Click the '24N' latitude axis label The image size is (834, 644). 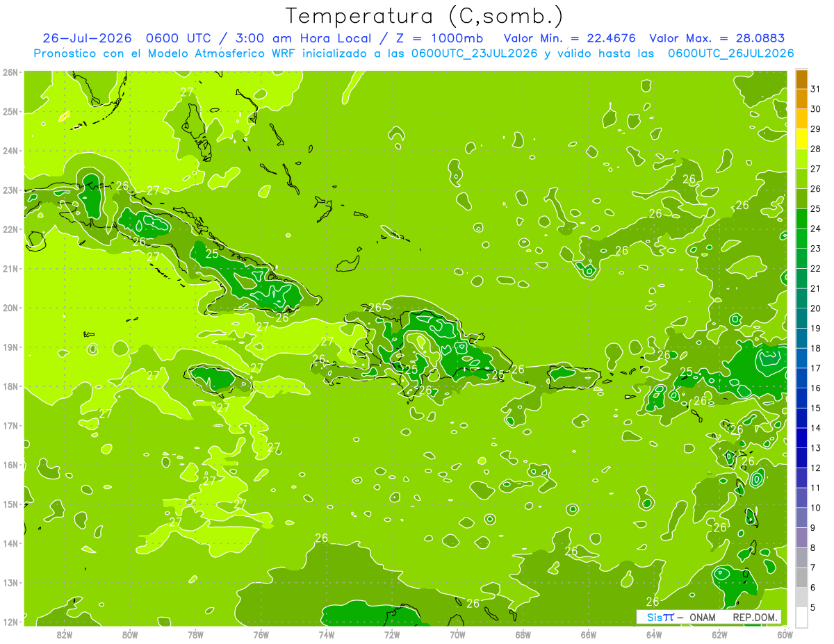point(10,151)
